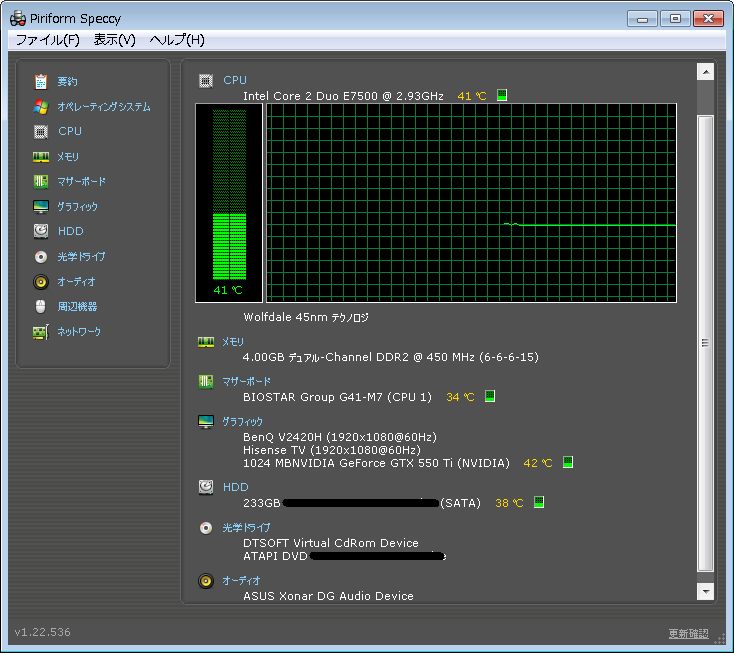Maximize the Speccy window
This screenshot has width=734, height=653.
click(x=675, y=19)
